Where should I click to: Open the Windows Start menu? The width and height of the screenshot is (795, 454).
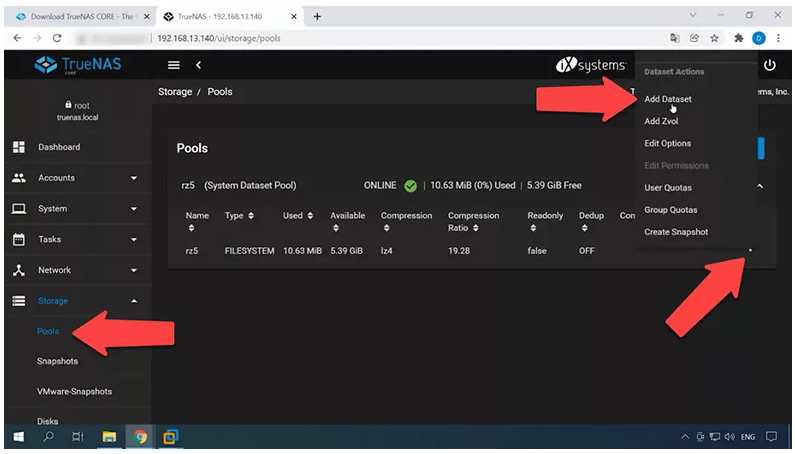[x=19, y=436]
